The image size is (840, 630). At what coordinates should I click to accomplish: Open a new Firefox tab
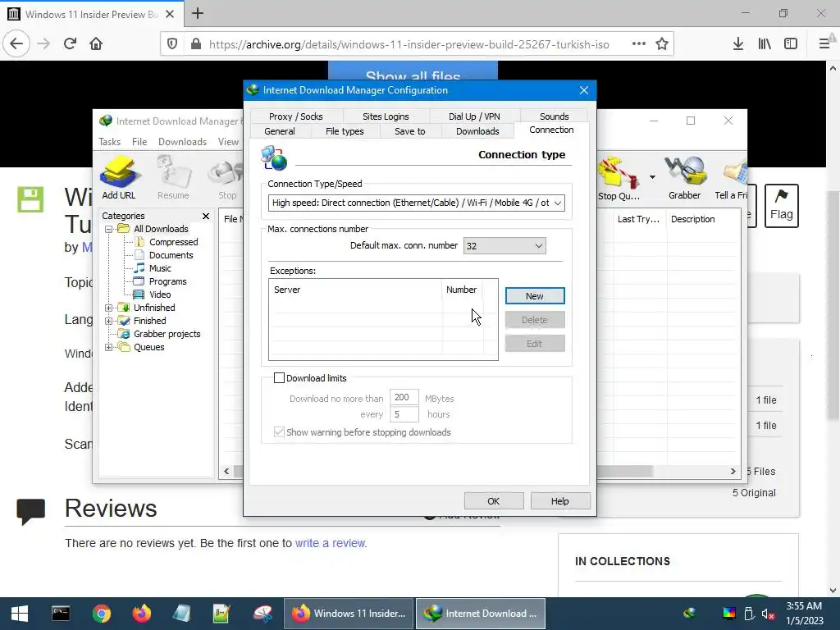198,13
